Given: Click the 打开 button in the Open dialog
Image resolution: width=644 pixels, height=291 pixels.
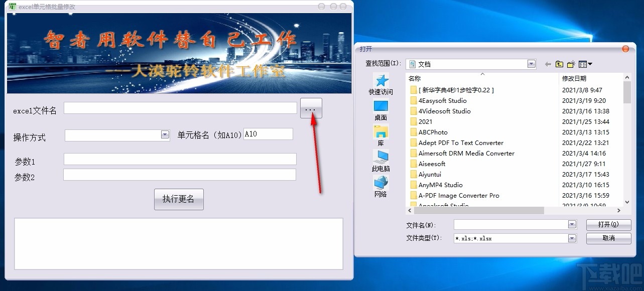Looking at the screenshot, I should pyautogui.click(x=608, y=224).
